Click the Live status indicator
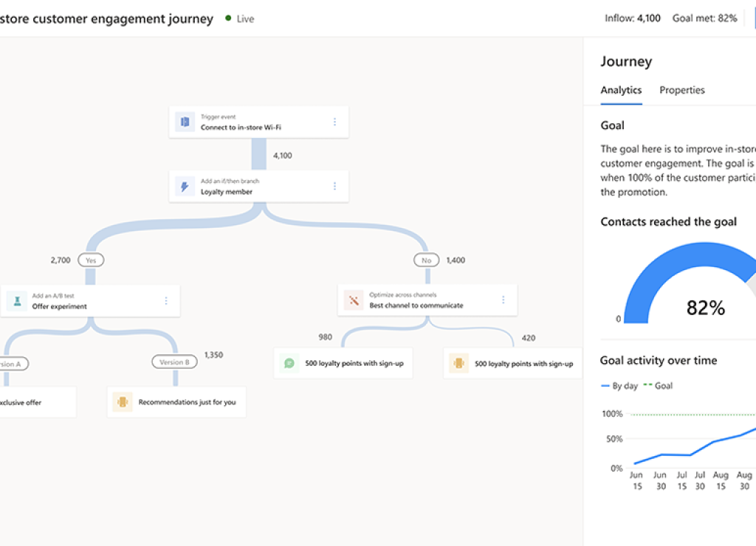This screenshot has height=546, width=756. pyautogui.click(x=240, y=18)
